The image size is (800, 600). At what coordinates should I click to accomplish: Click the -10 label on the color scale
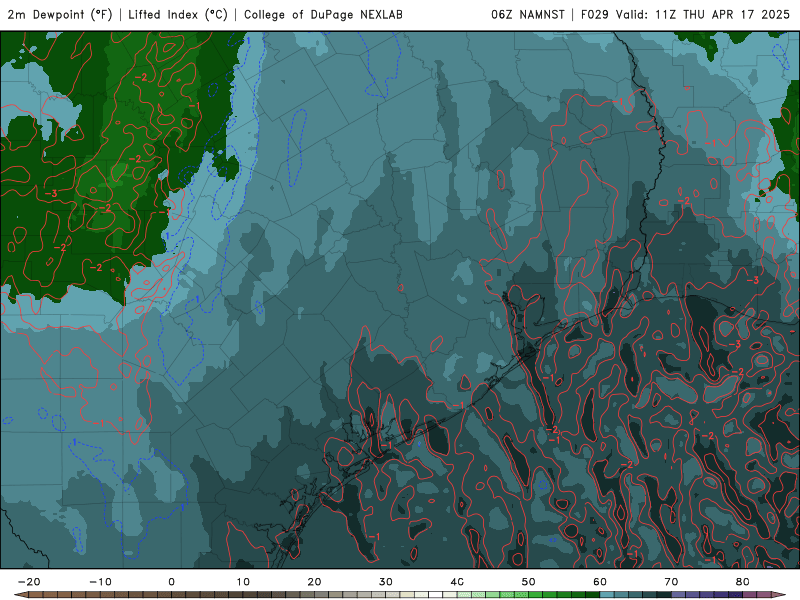(101, 582)
